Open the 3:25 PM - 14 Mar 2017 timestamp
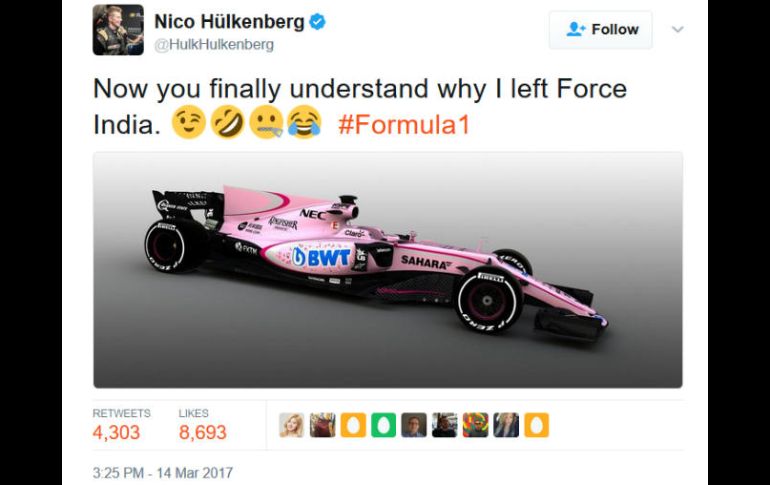This screenshot has height=485, width=770. tap(162, 472)
